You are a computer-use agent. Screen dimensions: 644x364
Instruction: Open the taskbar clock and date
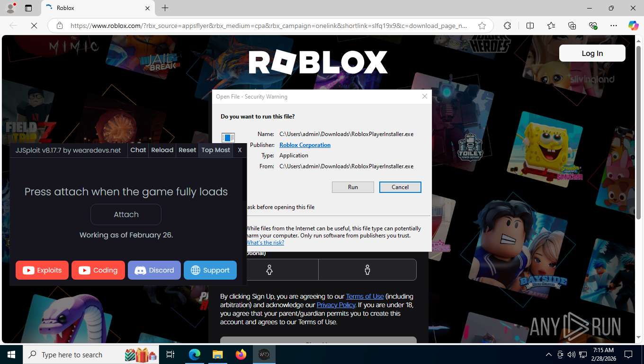603,355
